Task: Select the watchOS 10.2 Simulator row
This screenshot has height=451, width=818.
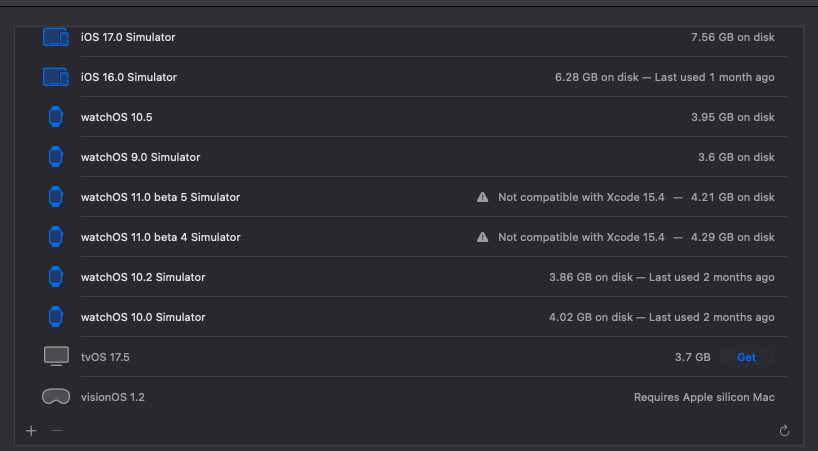Action: (x=400, y=277)
